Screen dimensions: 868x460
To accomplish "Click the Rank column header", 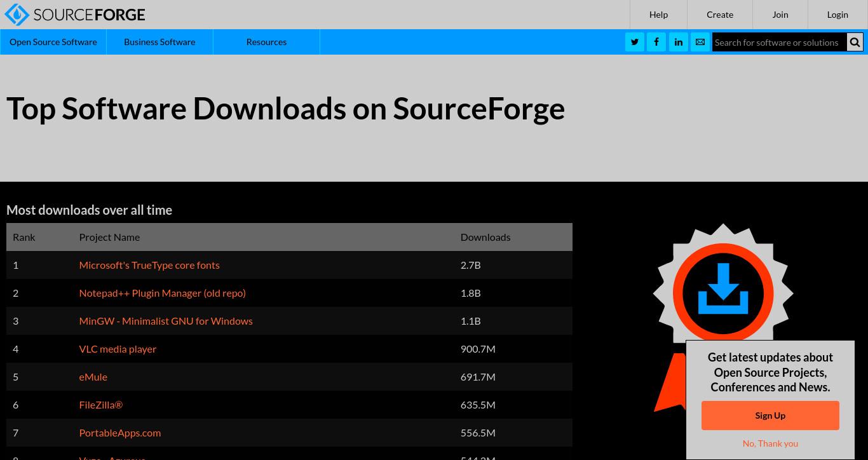I will [x=24, y=237].
